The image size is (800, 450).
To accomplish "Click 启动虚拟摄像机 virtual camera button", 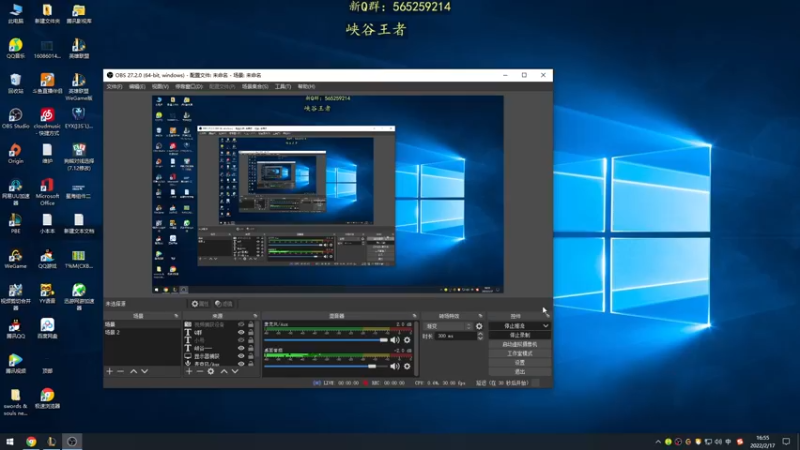I will pyautogui.click(x=520, y=344).
